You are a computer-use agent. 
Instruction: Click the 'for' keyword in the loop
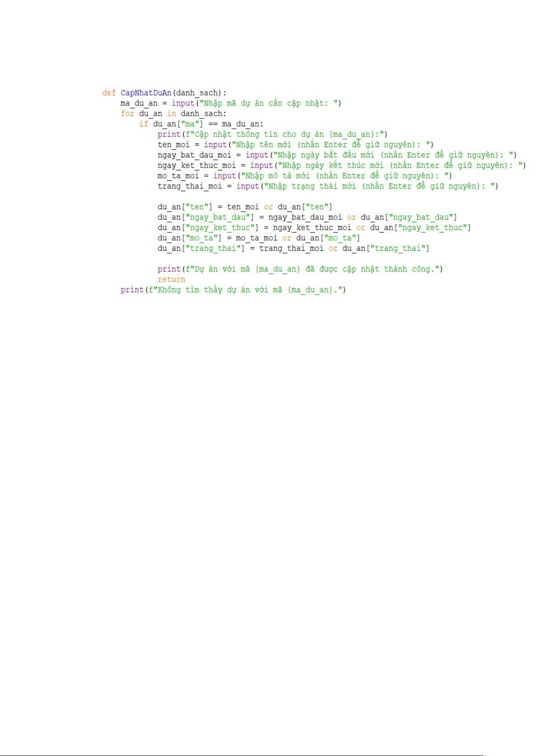[x=127, y=114]
